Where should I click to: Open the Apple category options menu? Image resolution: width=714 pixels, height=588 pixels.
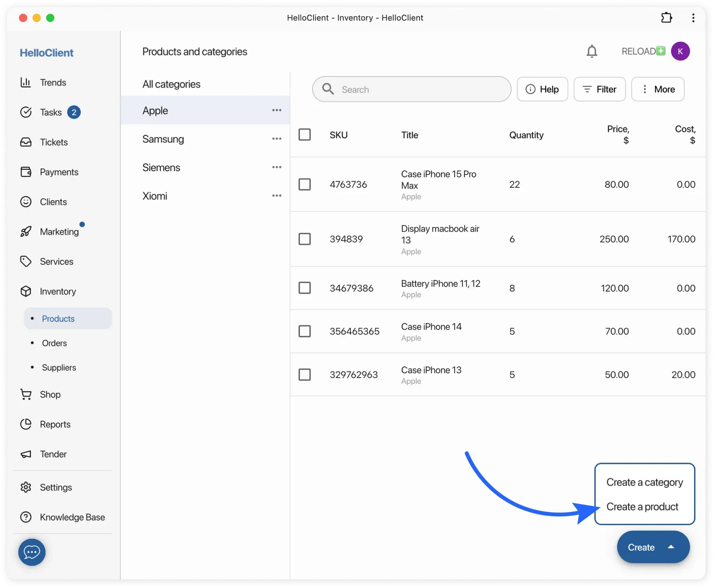point(277,110)
